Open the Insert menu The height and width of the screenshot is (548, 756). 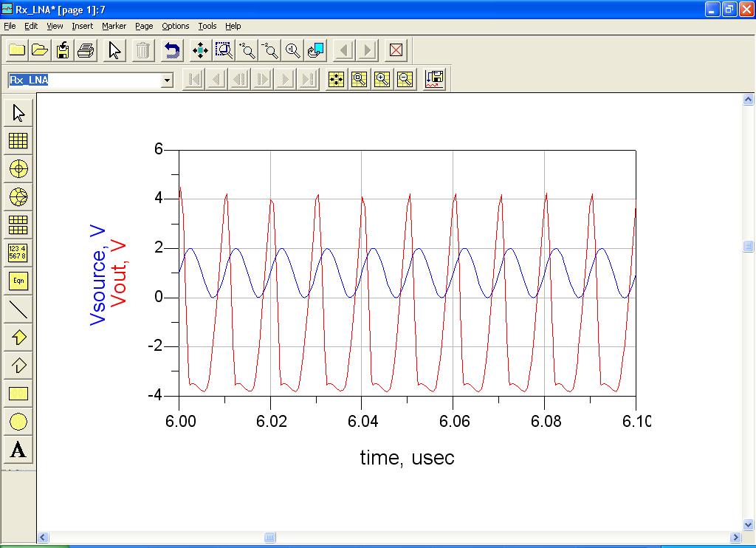[82, 26]
